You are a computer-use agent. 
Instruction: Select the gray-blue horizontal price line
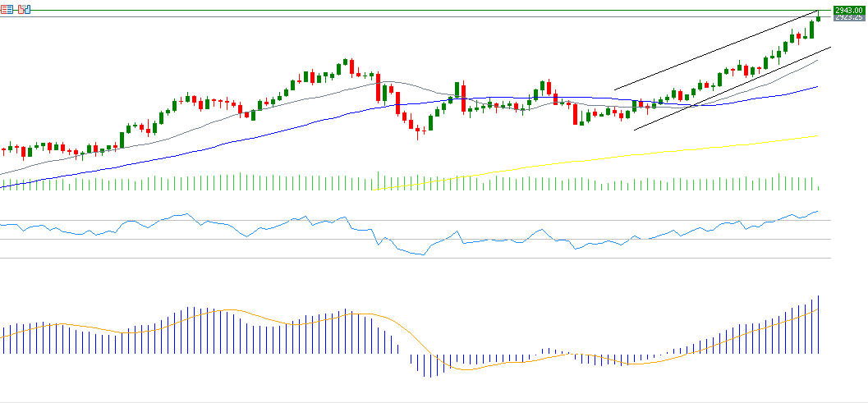point(411,17)
